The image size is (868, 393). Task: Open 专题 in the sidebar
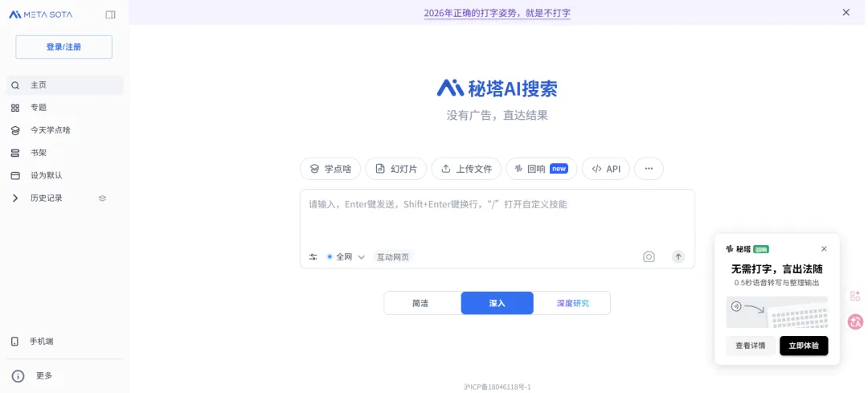coord(65,108)
